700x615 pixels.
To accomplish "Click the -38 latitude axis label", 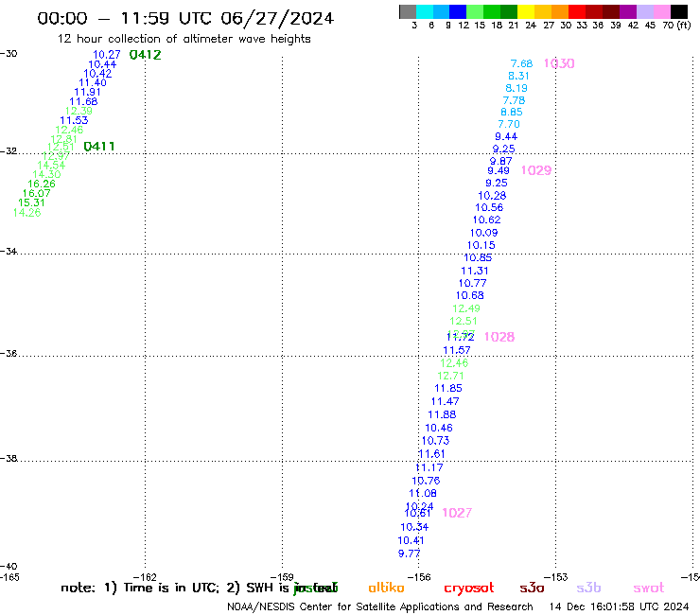I will tap(9, 459).
